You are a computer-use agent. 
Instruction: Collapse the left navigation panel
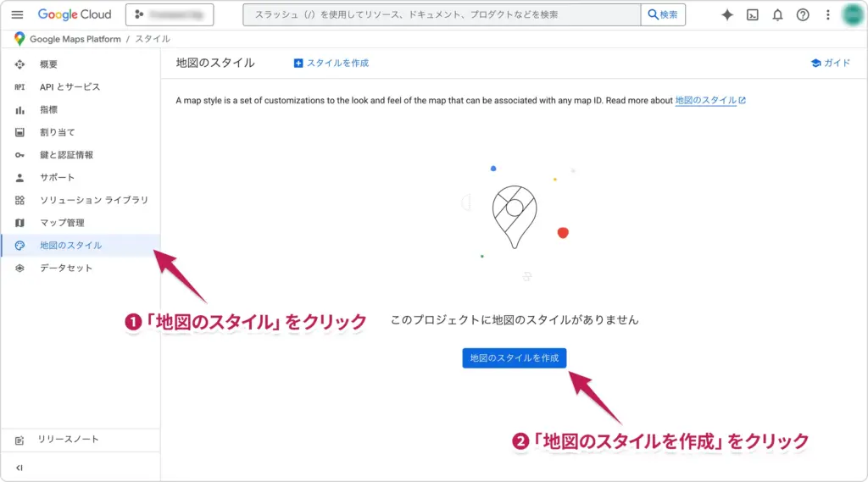19,468
